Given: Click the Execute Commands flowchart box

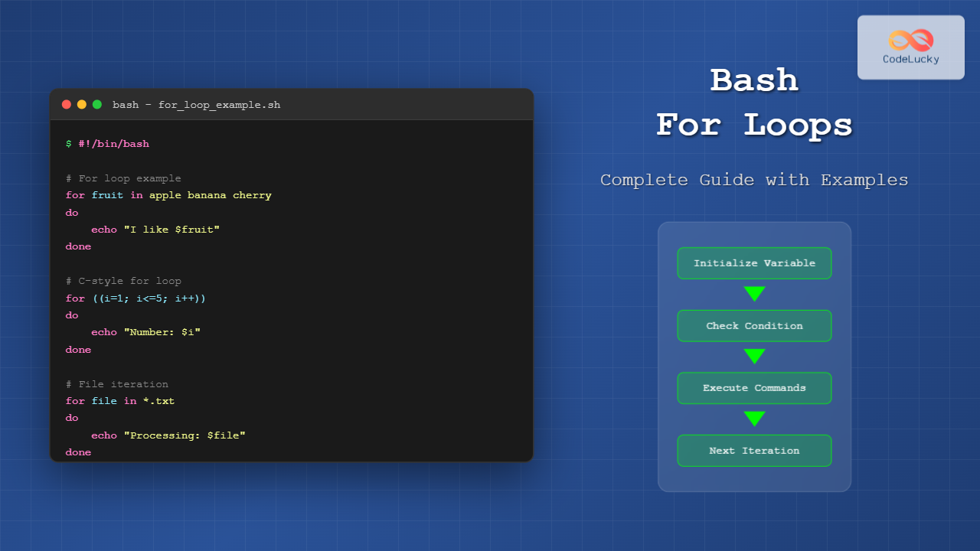Looking at the screenshot, I should (754, 388).
